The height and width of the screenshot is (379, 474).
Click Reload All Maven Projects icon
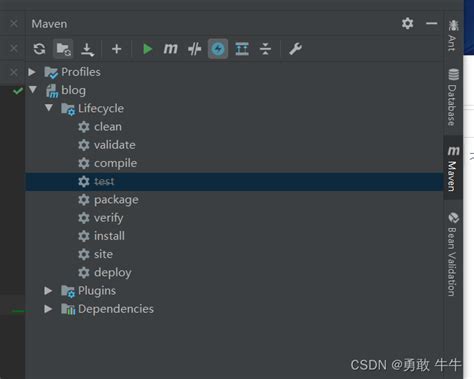(40, 49)
